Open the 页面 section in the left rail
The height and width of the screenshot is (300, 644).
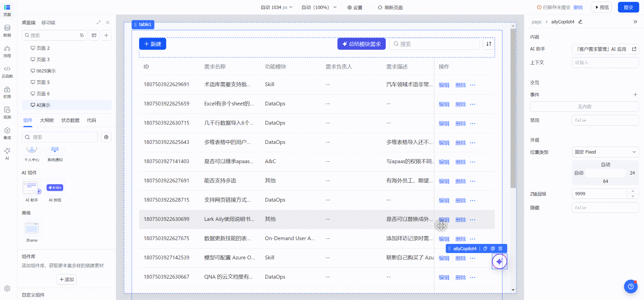click(x=7, y=10)
